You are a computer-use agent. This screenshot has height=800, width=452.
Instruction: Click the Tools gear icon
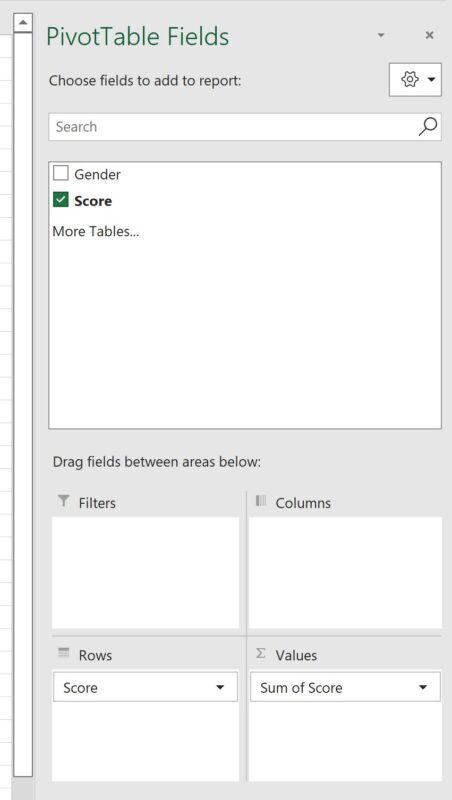click(410, 79)
